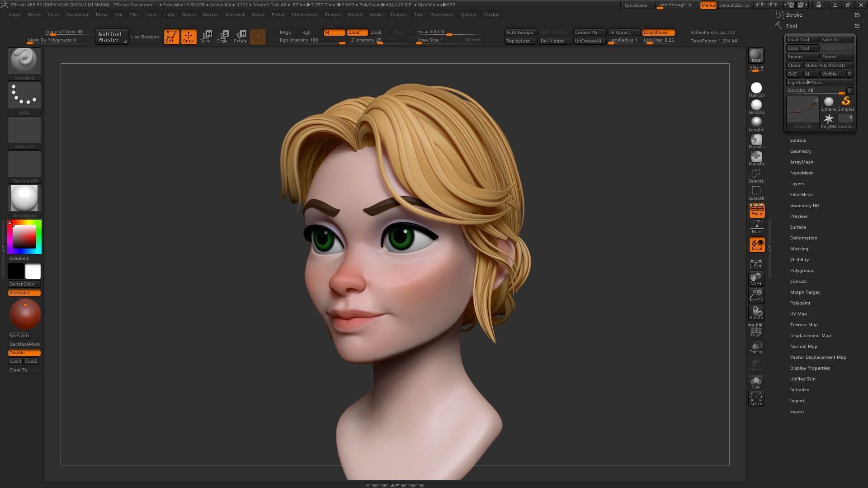Expand the Deformation tools panel
Image resolution: width=868 pixels, height=488 pixels.
[804, 237]
